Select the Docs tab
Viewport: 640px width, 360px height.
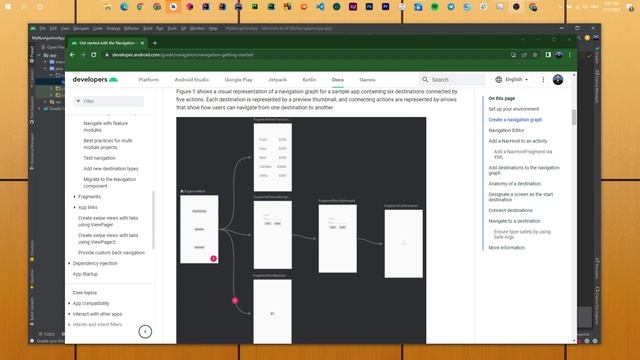click(338, 80)
